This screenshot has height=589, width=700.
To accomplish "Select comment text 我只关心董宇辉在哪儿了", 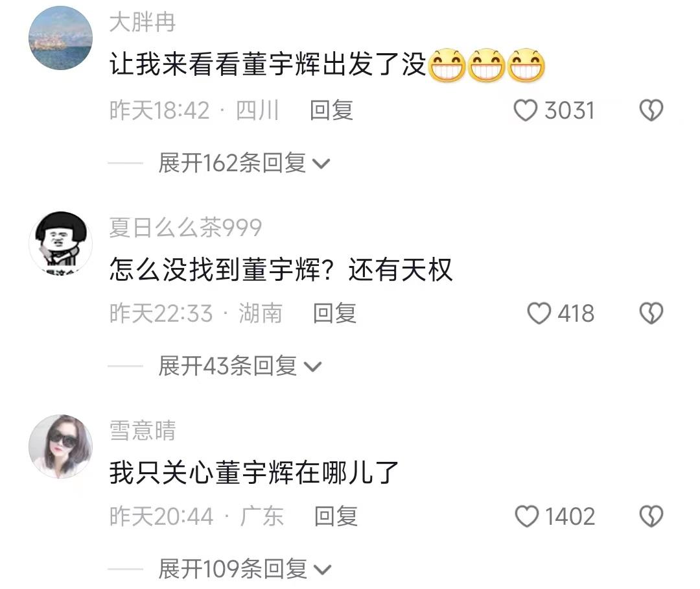I will [x=254, y=472].
